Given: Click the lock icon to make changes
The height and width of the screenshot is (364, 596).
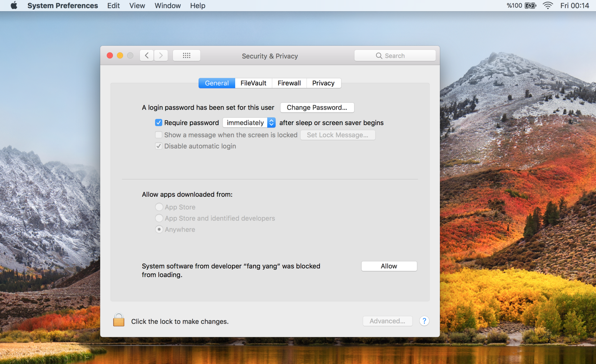Looking at the screenshot, I should point(119,320).
